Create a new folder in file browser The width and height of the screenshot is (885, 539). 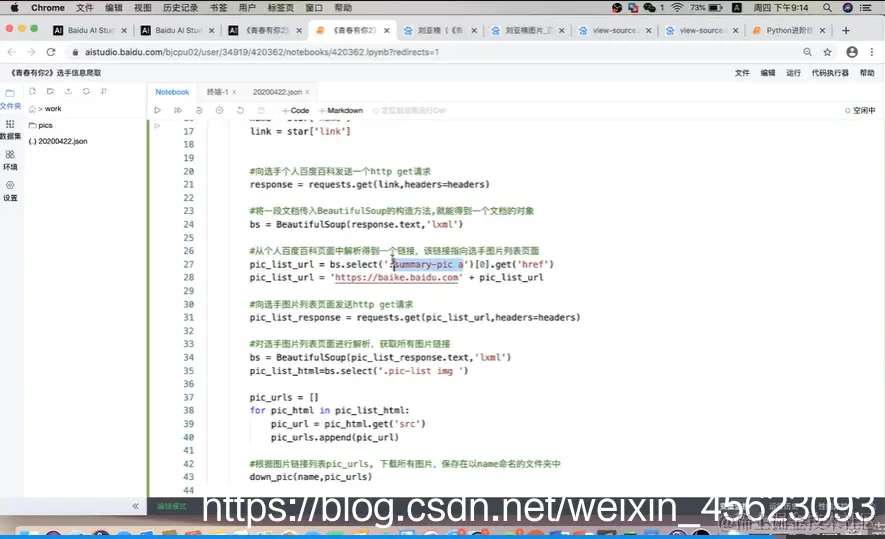point(50,91)
